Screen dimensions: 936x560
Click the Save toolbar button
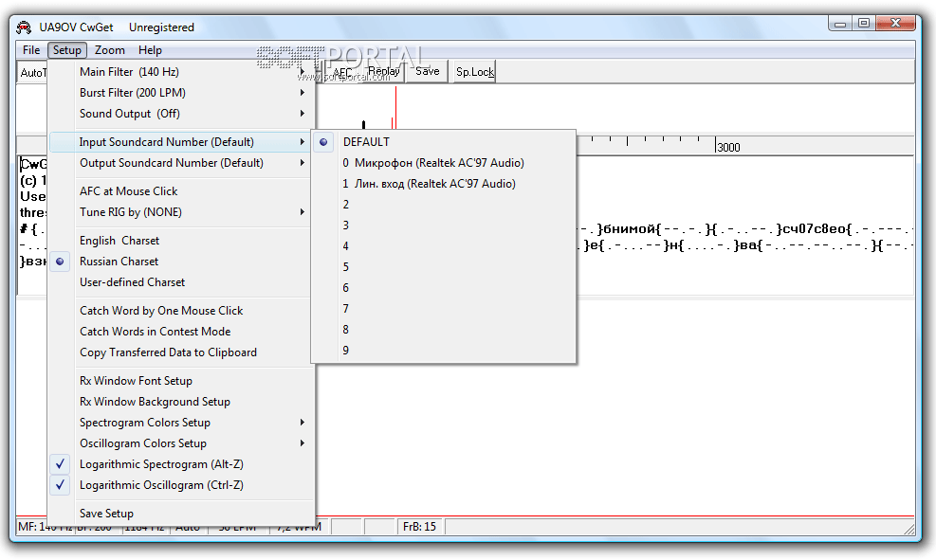pos(428,72)
